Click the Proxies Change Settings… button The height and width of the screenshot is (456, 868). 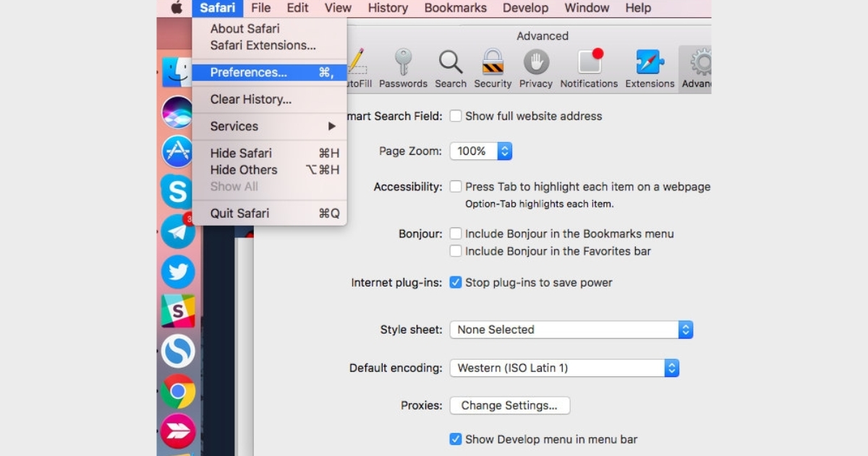tap(509, 405)
